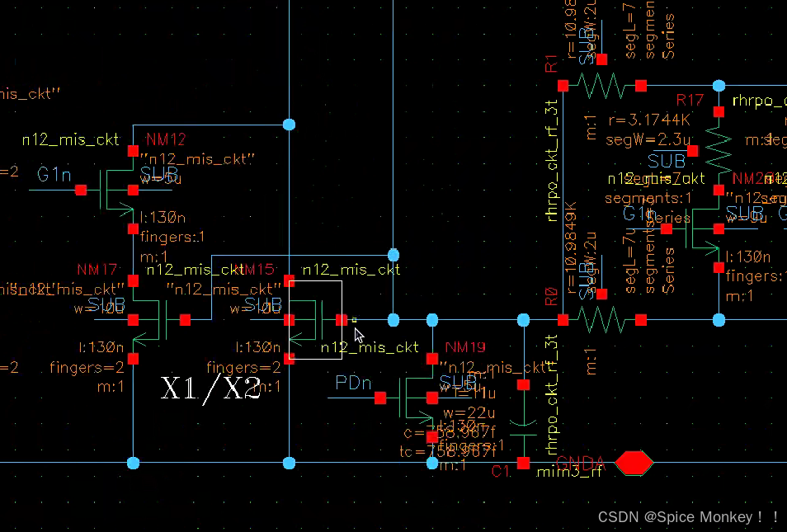This screenshot has height=532, width=787.
Task: Click the R17 top terminal pin square
Action: coord(719,111)
